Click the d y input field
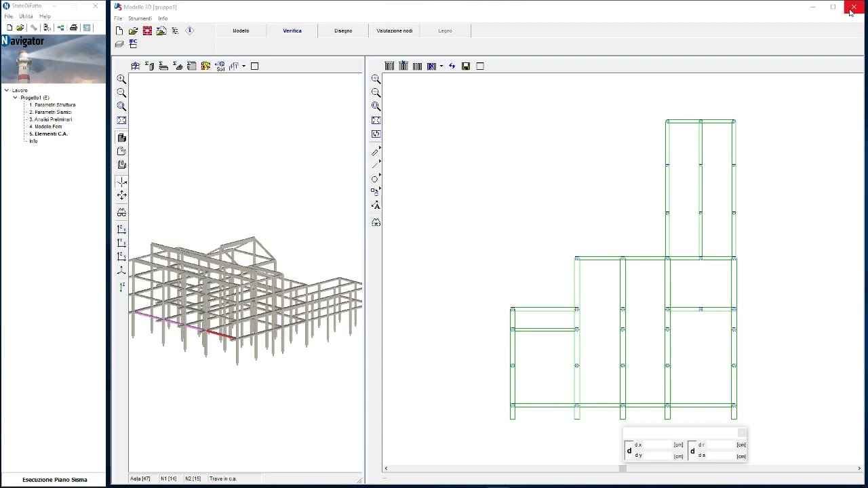The image size is (868, 488). pos(657,455)
